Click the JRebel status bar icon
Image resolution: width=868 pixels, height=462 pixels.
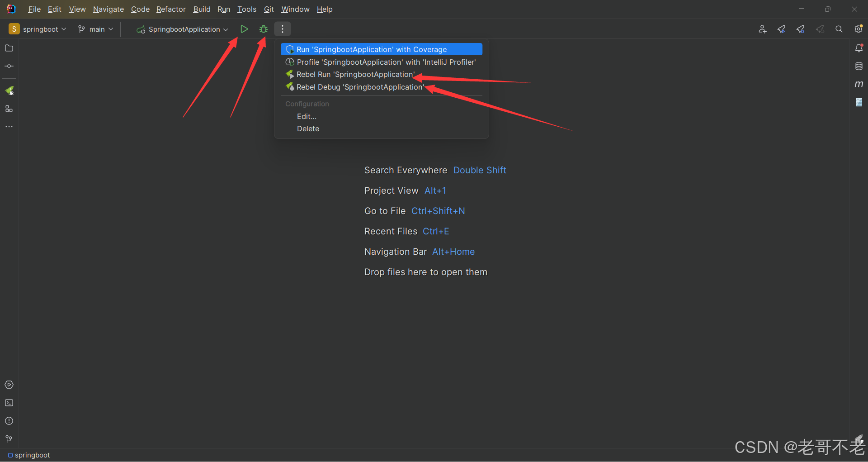(x=859, y=438)
